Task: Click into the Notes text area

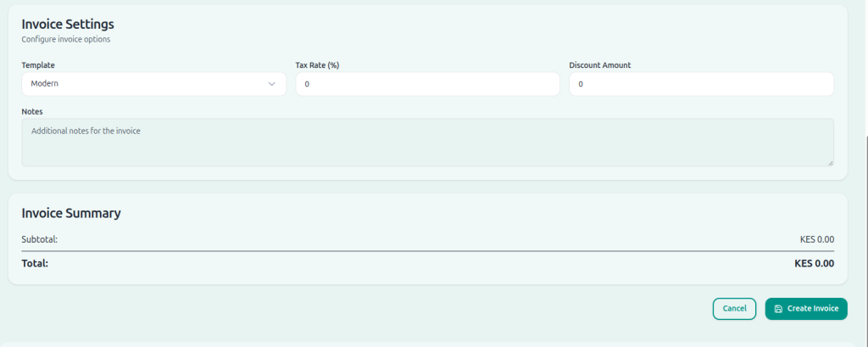Action: (x=427, y=143)
